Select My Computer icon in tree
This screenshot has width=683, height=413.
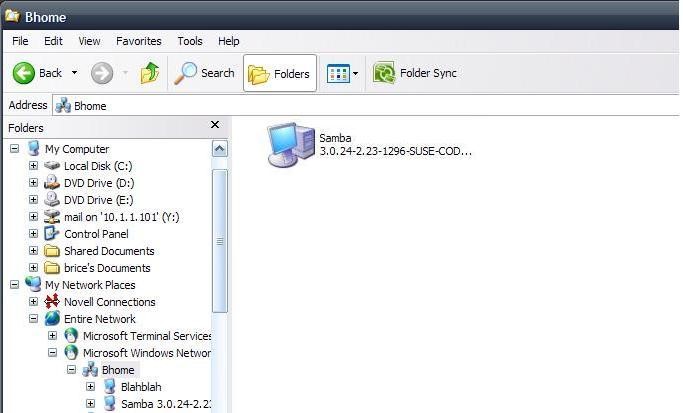pyautogui.click(x=33, y=149)
